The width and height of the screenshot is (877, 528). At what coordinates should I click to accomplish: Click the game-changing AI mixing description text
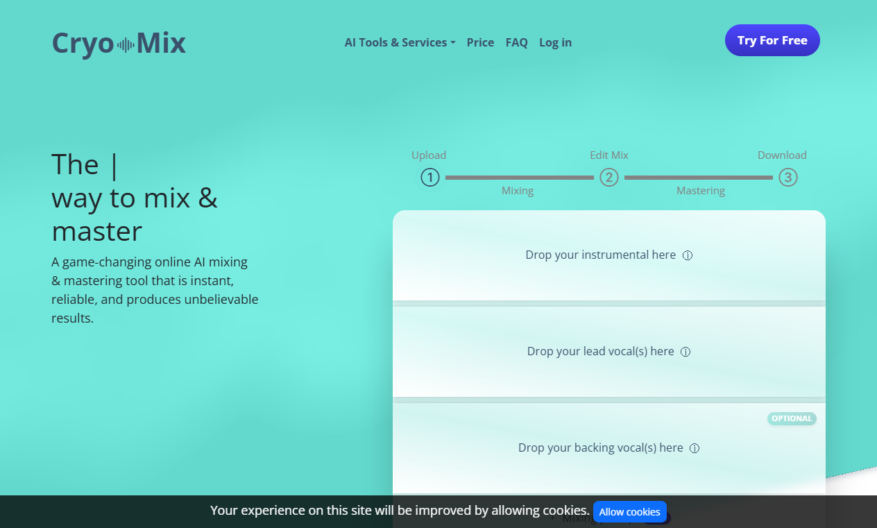tap(155, 290)
